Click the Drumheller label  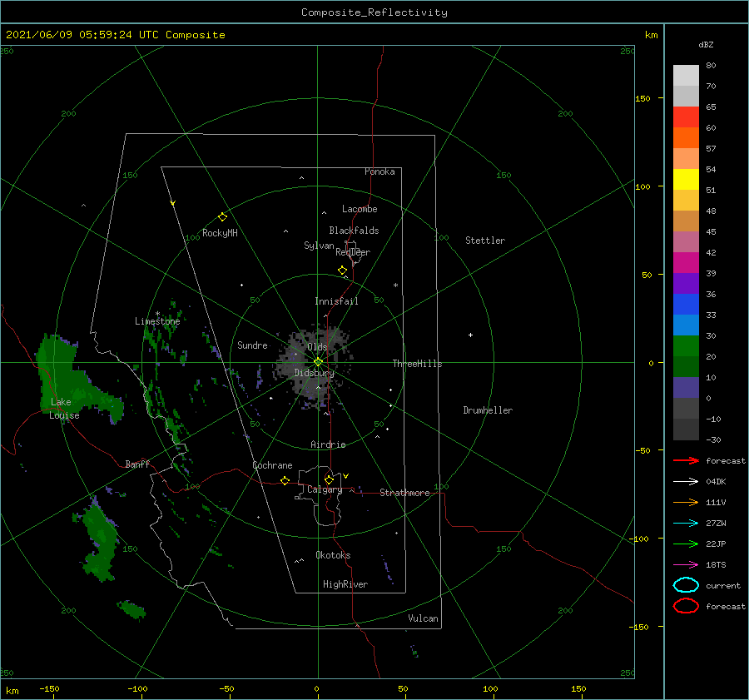(x=488, y=410)
